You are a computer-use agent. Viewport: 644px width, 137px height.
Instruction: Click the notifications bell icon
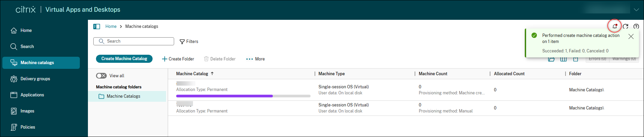click(615, 26)
